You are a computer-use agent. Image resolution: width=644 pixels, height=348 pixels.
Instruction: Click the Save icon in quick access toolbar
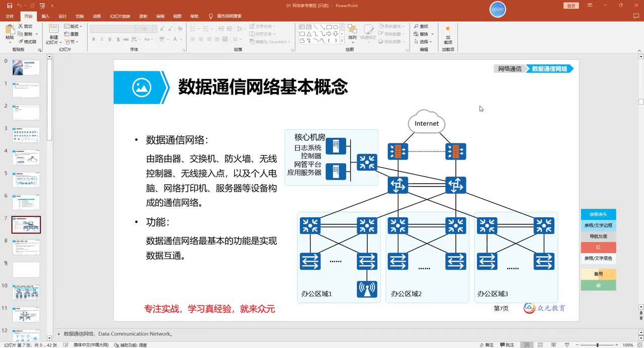(9, 6)
